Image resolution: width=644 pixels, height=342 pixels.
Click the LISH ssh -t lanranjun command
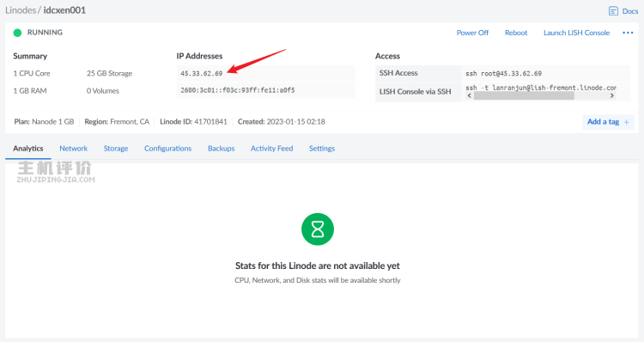click(541, 88)
